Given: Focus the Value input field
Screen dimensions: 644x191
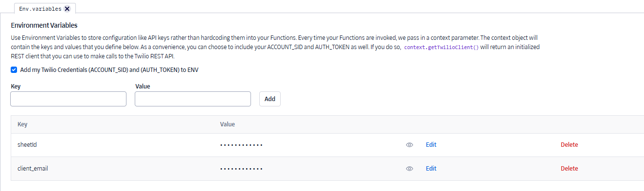Looking at the screenshot, I should [x=193, y=99].
